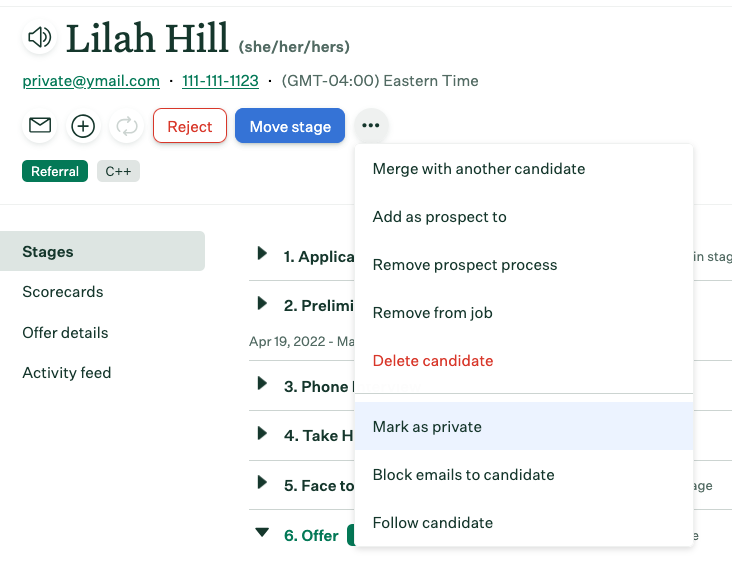732x564 pixels.
Task: Click the greyed-out circular arrows icon
Action: coord(127,126)
